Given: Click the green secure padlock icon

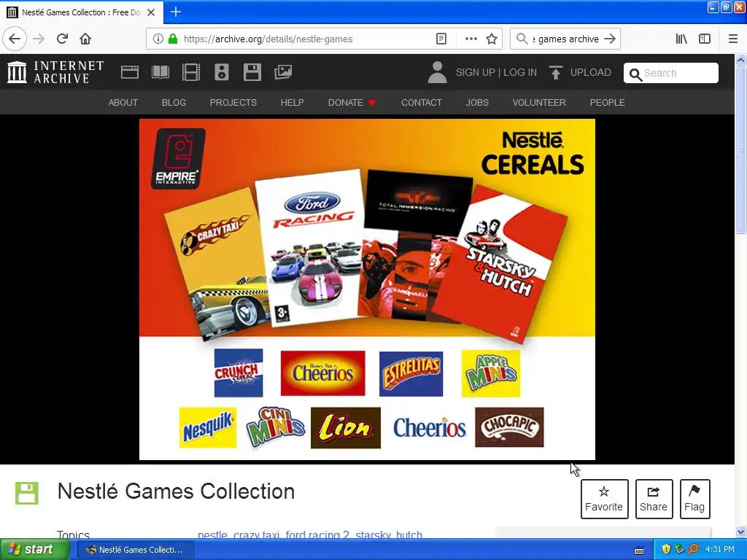Looking at the screenshot, I should coord(173,39).
